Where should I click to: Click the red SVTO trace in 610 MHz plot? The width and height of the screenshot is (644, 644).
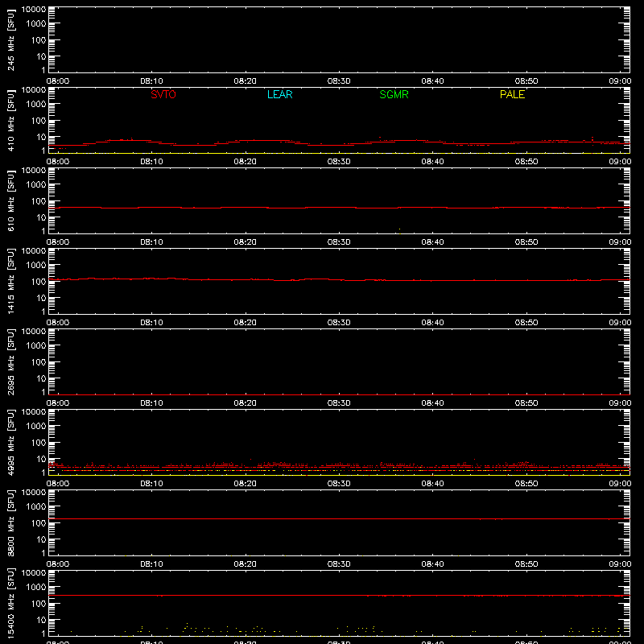click(x=339, y=208)
